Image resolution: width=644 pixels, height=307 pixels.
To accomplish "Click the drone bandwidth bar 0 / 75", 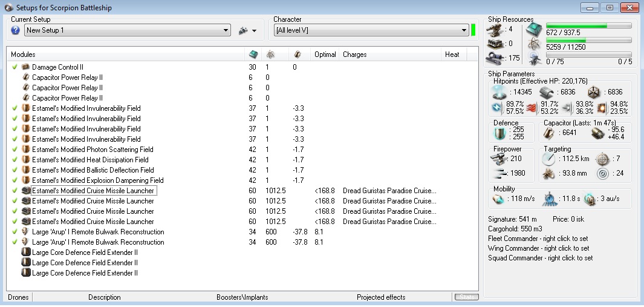I will tap(588, 54).
